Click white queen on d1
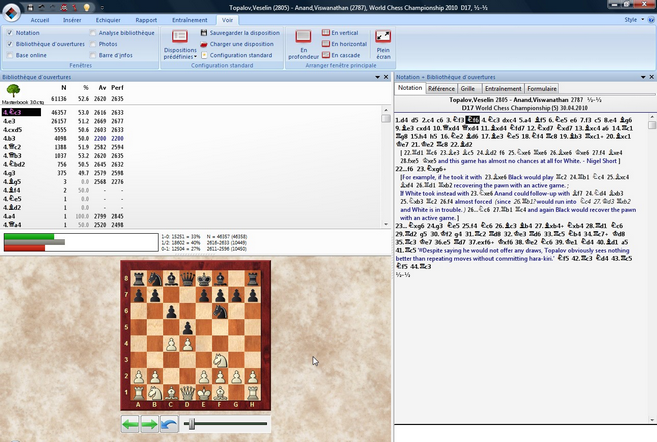The height and width of the screenshot is (442, 657). 188,393
